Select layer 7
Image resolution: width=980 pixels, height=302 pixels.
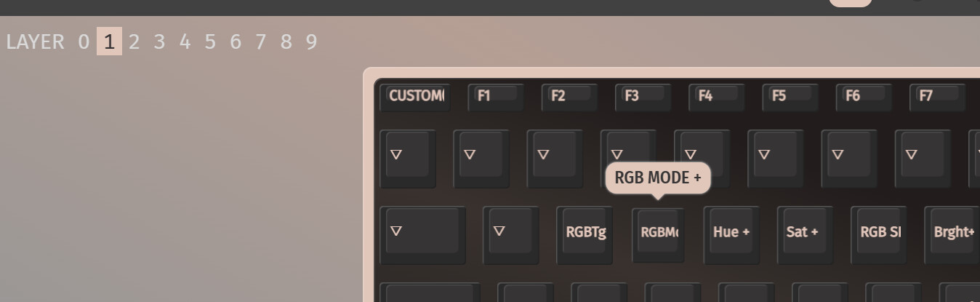260,41
